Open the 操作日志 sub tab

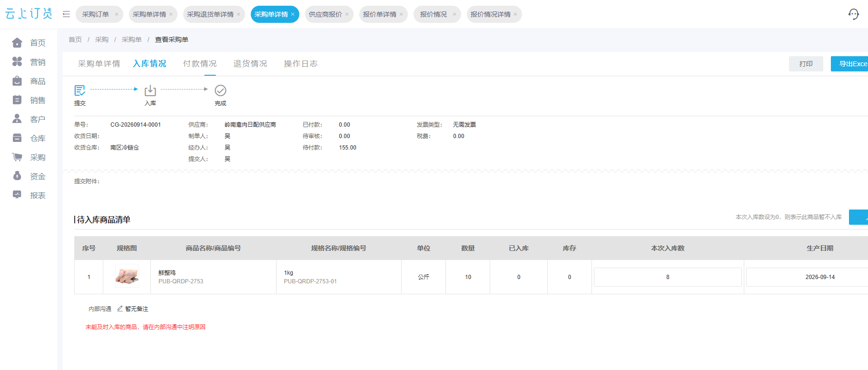click(301, 63)
